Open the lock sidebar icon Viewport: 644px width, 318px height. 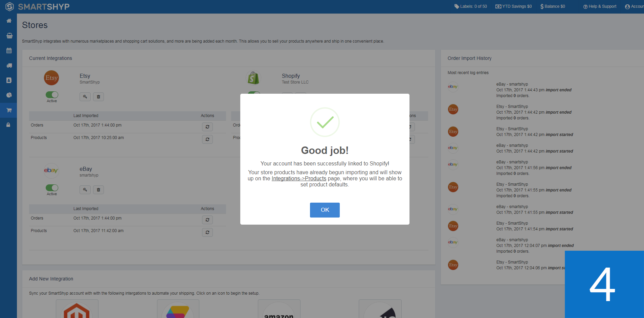pos(8,125)
